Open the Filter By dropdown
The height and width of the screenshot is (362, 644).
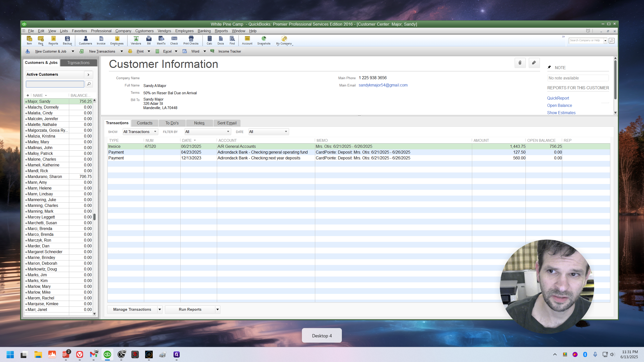tap(208, 132)
